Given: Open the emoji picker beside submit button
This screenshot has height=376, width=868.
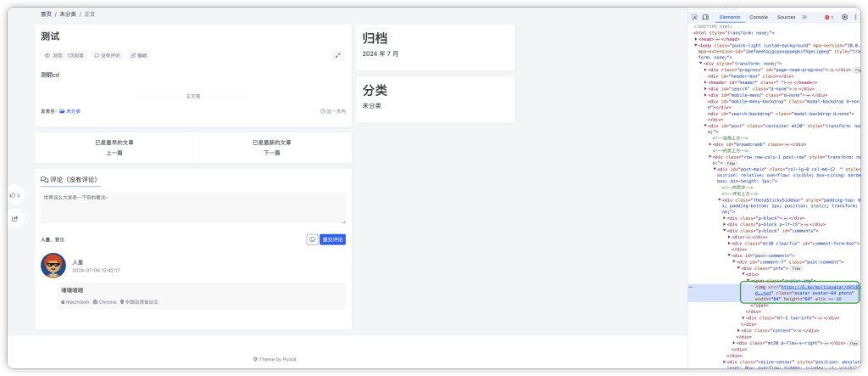Looking at the screenshot, I should pos(312,239).
